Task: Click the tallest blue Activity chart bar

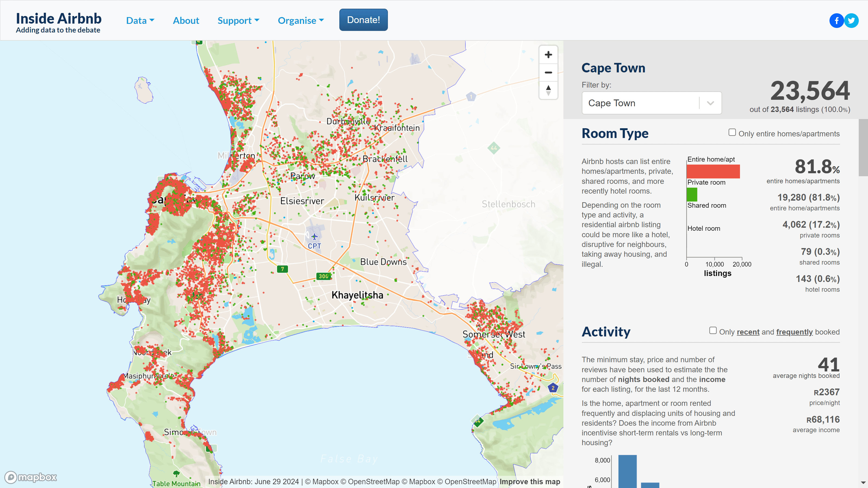Action: pyautogui.click(x=627, y=471)
